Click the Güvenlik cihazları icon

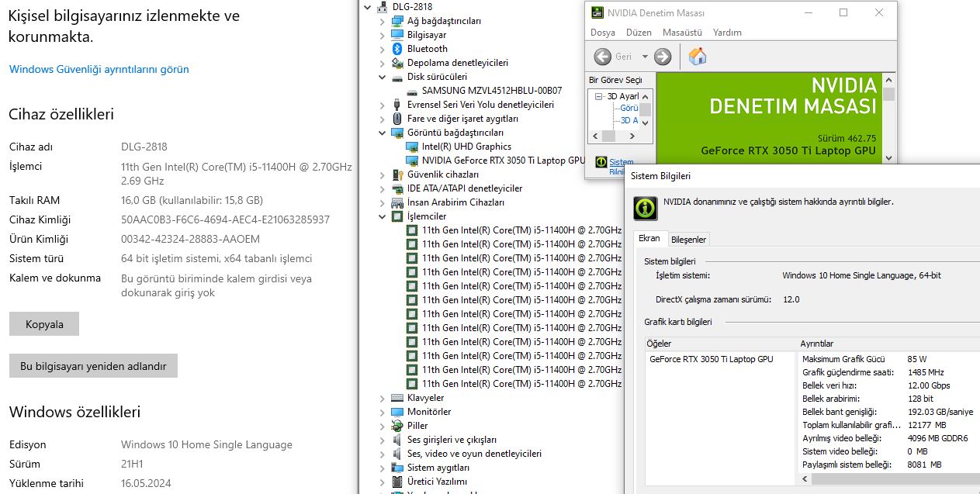click(397, 174)
